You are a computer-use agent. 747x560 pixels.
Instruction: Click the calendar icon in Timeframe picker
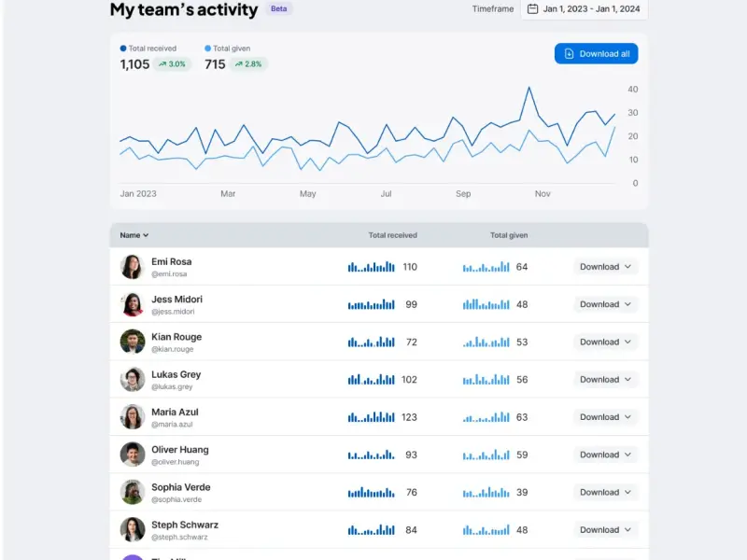click(532, 9)
